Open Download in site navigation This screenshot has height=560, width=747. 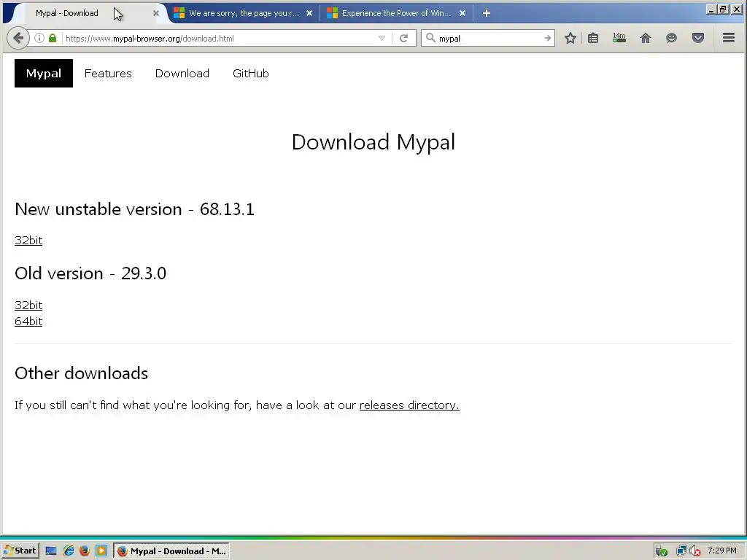pos(182,74)
